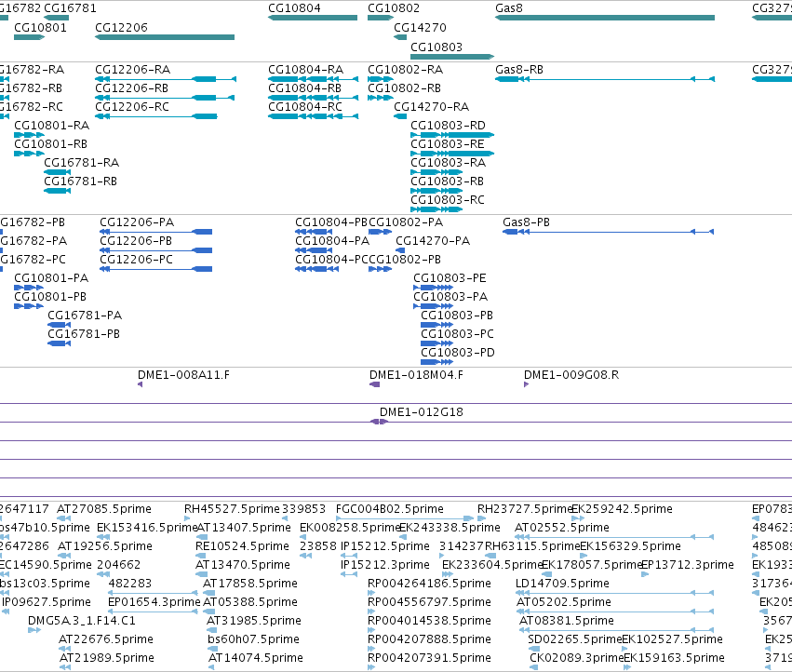Click the CG16781 gene label
Viewport: 792px width, 672px height.
(x=70, y=8)
